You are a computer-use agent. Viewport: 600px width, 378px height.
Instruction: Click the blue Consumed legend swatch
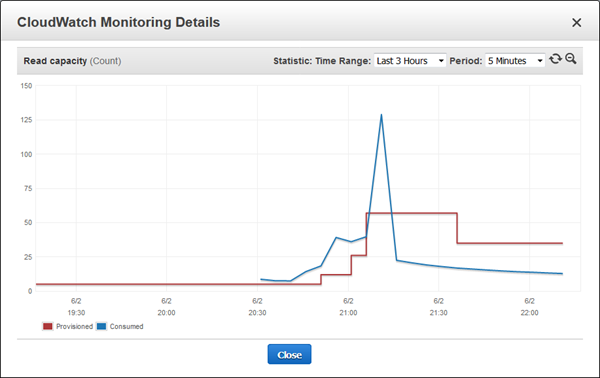coord(101,326)
